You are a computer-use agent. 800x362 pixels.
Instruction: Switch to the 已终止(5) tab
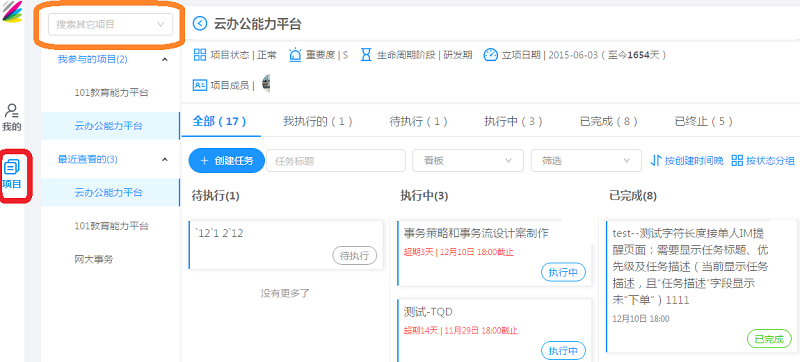(x=704, y=121)
